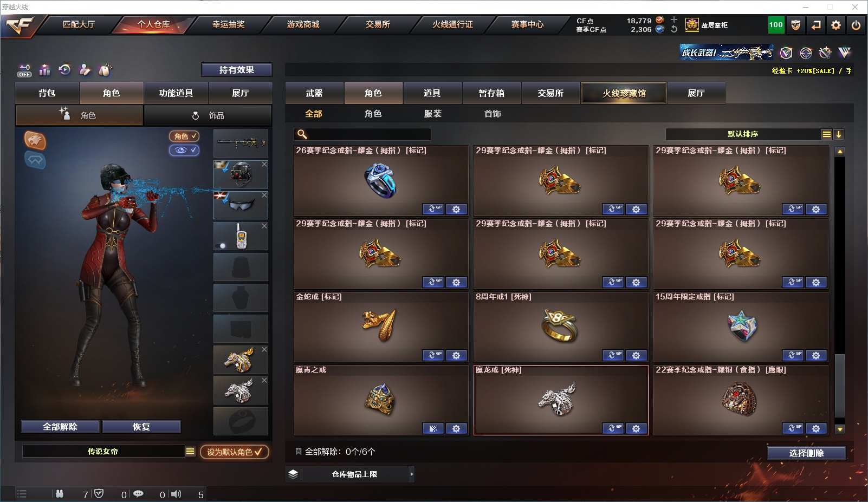Image resolution: width=868 pixels, height=502 pixels.
Task: Click the lion emblem icon above the character preview
Action: coord(35,140)
